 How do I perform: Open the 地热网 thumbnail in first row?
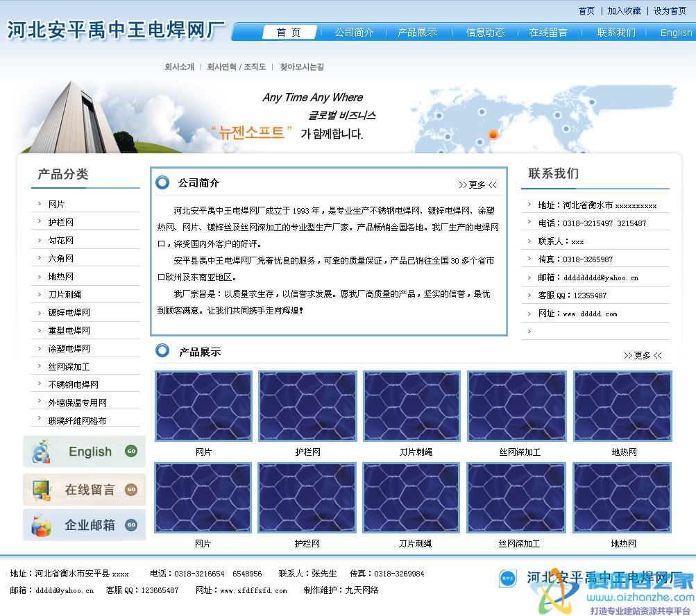pyautogui.click(x=622, y=407)
